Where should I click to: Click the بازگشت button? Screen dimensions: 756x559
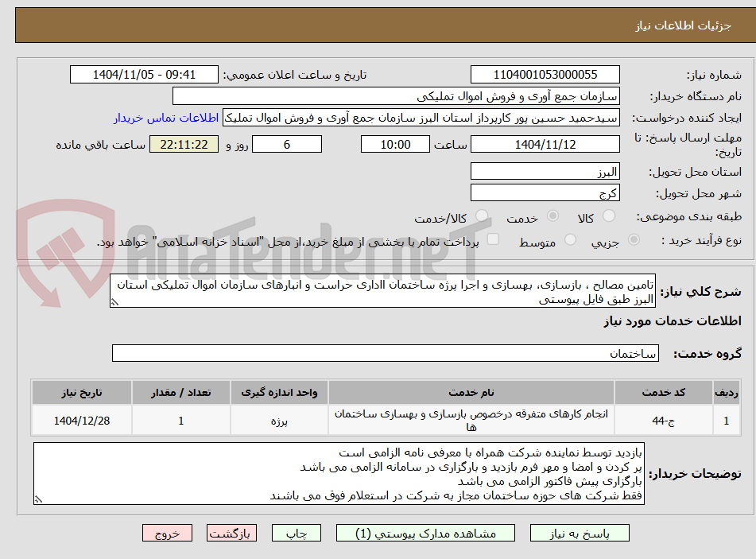(231, 533)
